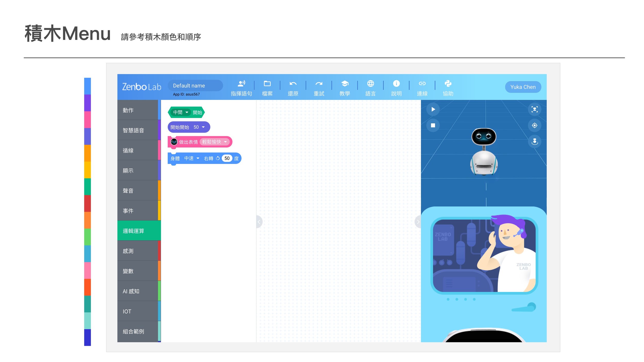
Task: Select the 聲音 category
Action: (x=139, y=190)
